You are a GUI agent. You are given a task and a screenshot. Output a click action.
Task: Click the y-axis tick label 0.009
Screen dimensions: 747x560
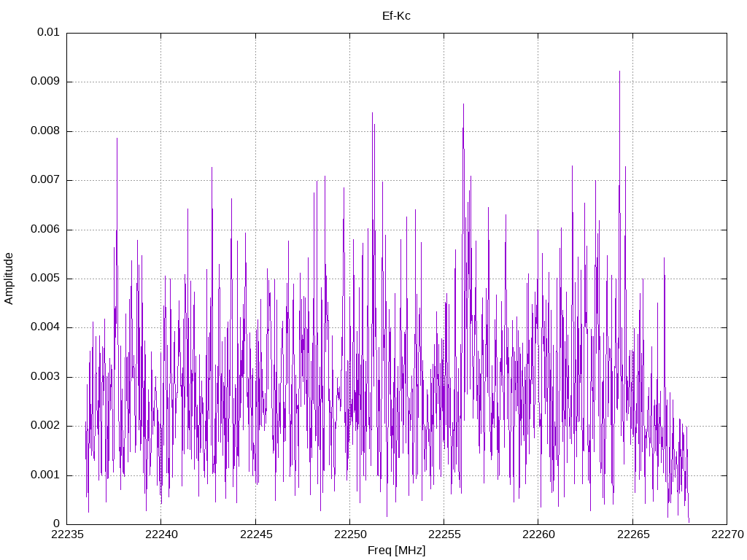pos(45,82)
